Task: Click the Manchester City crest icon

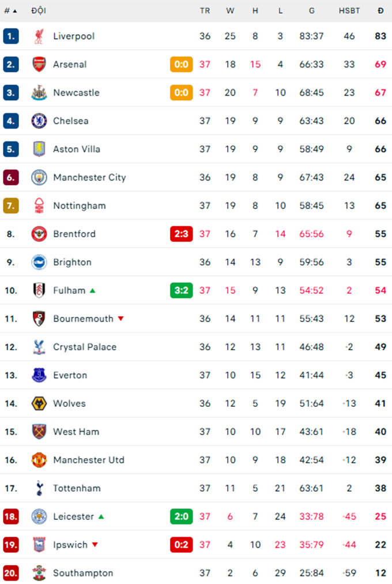Action: (39, 178)
